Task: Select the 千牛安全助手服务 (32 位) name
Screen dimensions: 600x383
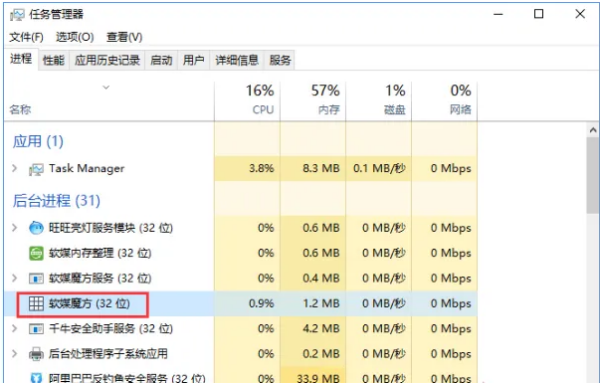Action: click(x=111, y=329)
